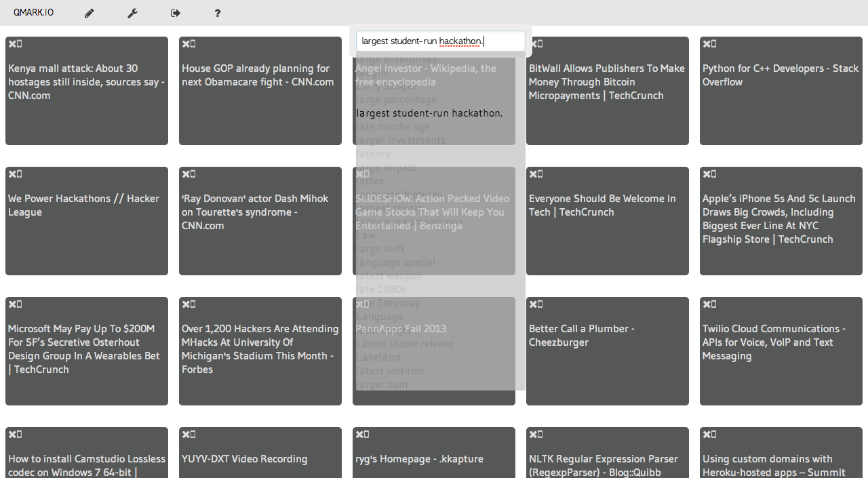
Task: Choose 'late middle age' from suggestions
Action: tap(393, 127)
